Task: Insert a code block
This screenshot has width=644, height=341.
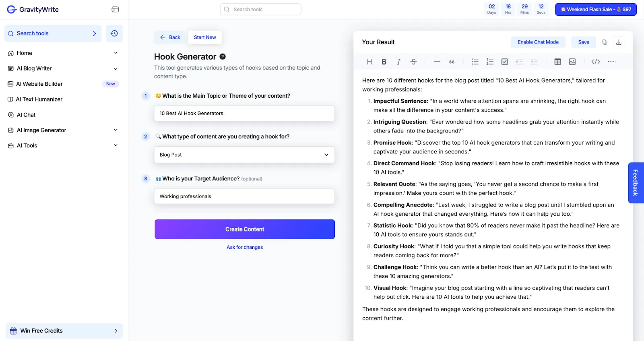Action: coord(596,62)
